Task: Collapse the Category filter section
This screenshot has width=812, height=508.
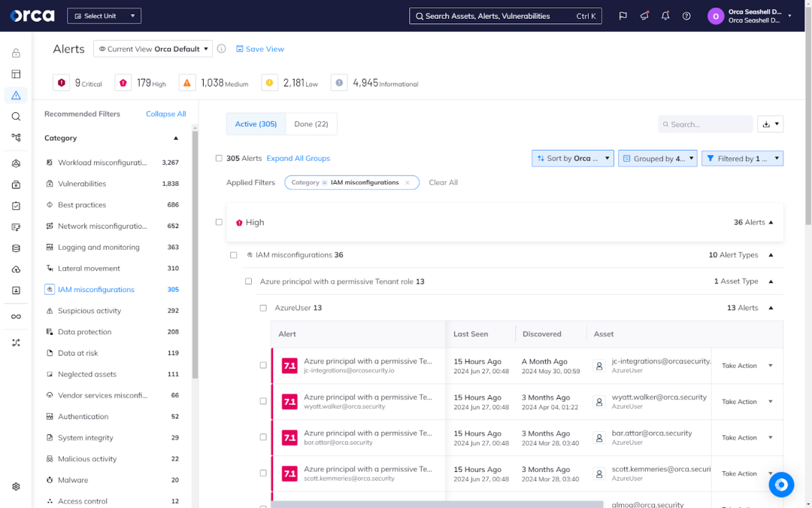Action: tap(175, 138)
